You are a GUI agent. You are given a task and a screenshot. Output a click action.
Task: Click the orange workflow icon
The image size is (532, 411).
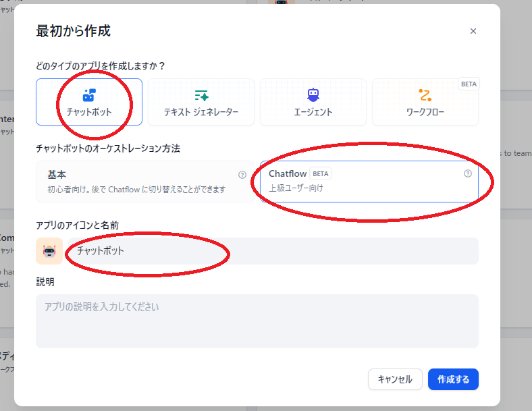[x=425, y=95]
